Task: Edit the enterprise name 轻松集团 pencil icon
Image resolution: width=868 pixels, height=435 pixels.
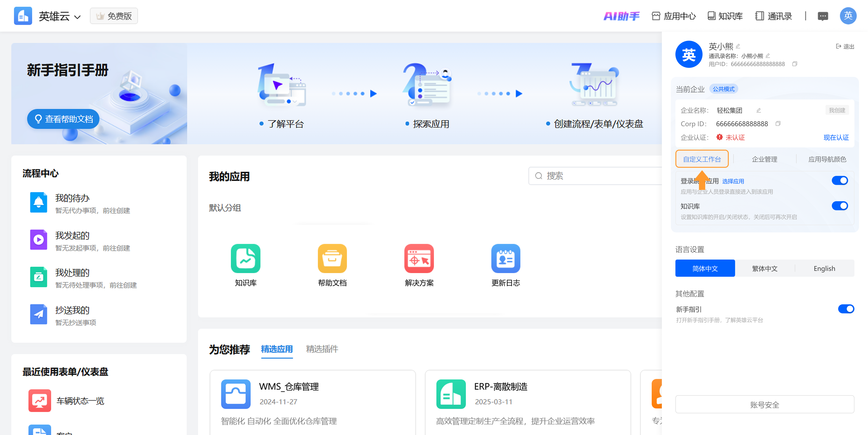Action: pos(759,111)
